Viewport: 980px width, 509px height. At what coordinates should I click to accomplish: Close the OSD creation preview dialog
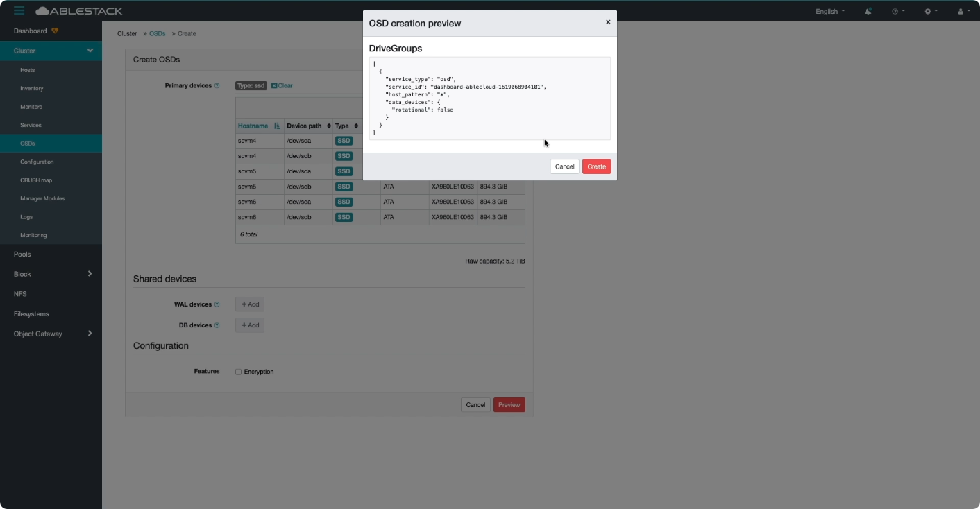[608, 22]
